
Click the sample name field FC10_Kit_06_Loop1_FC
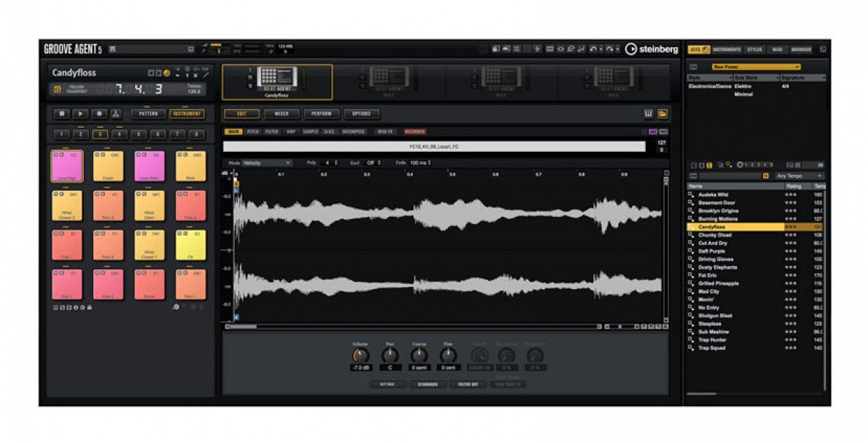coord(434,147)
